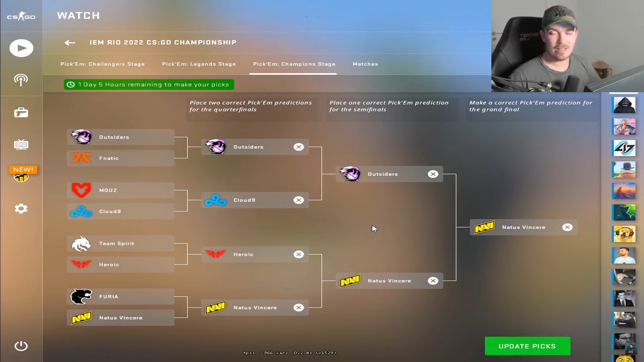Click the NEW badge/coin icon

coord(21,176)
